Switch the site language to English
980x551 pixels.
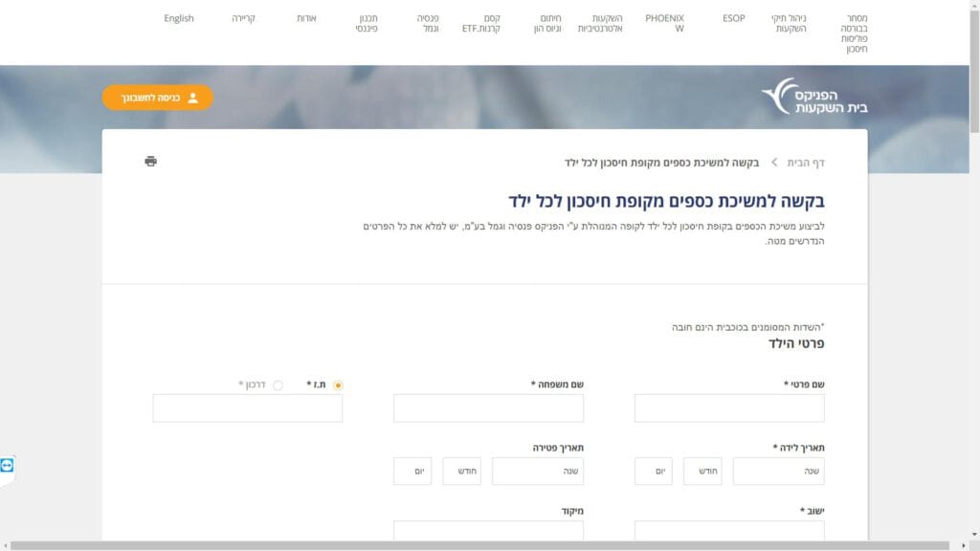tap(179, 18)
